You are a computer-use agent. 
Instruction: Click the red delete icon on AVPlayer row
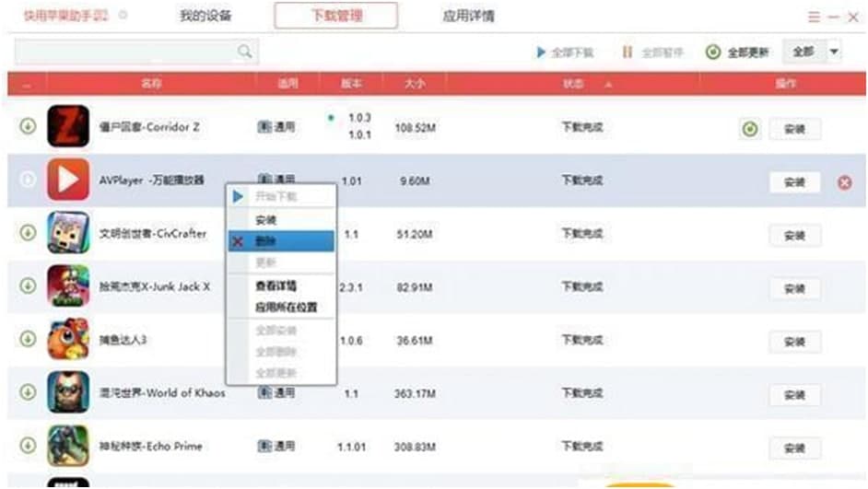coord(845,182)
